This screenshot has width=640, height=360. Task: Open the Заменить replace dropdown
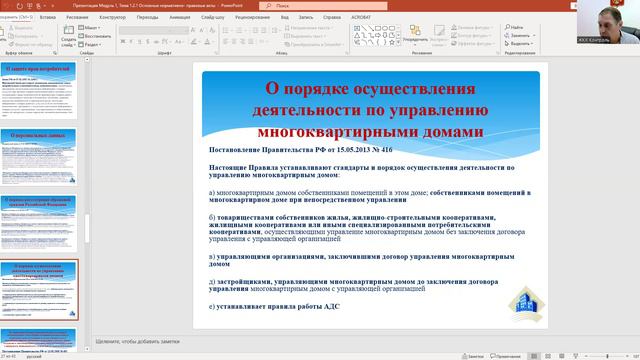click(x=520, y=36)
